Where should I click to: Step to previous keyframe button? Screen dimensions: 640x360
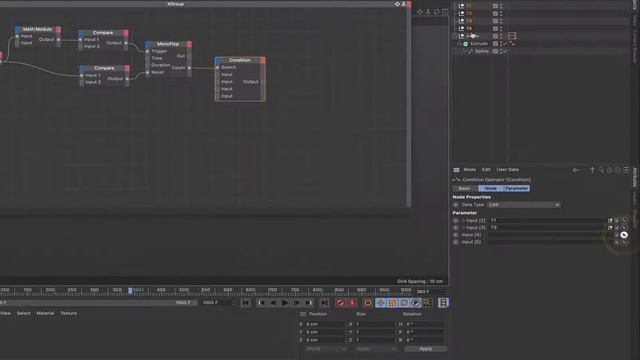coord(261,303)
